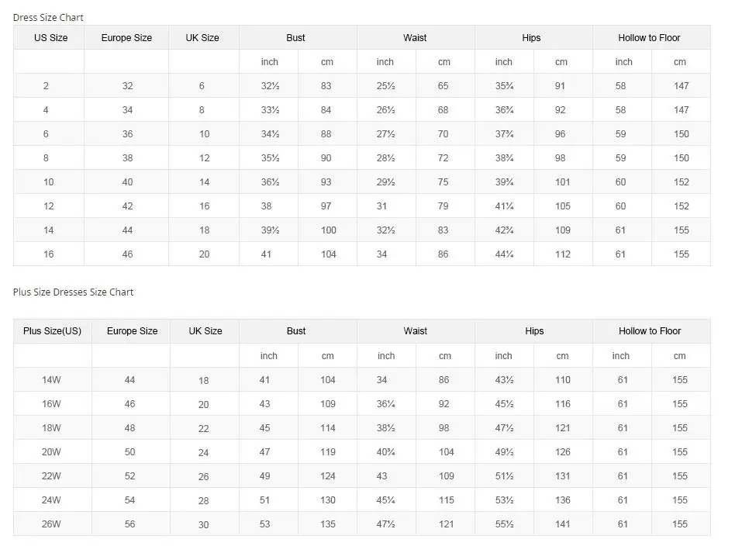The image size is (735, 560).
Task: Click the Plus Size(US) column header
Action: pyautogui.click(x=52, y=331)
